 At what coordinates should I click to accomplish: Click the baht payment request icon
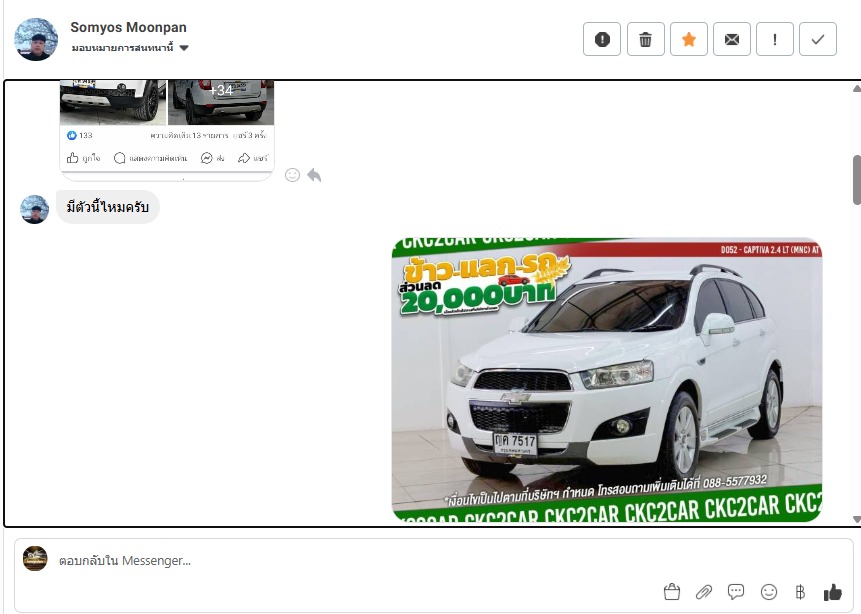click(x=800, y=592)
